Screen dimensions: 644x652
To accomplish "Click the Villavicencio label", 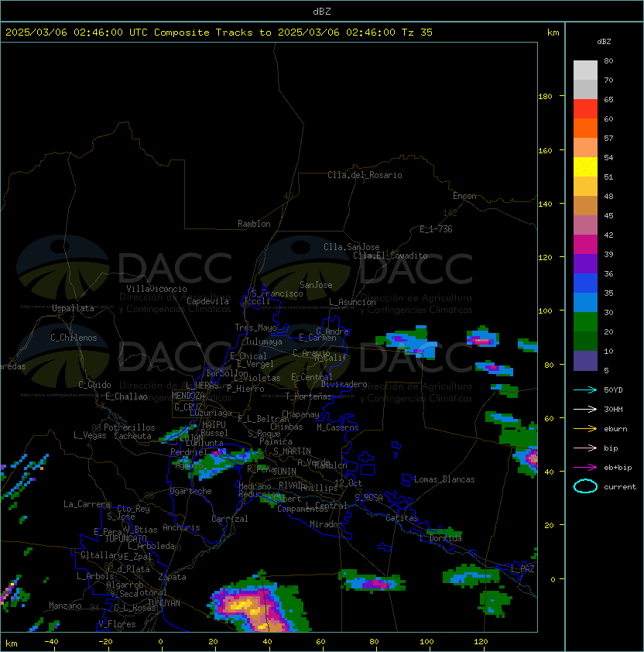I will click(156, 289).
